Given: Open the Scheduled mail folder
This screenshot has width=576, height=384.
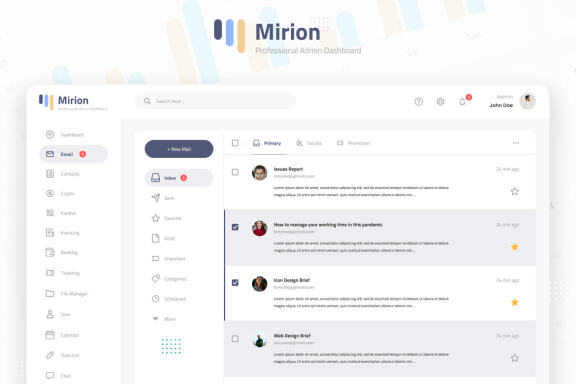Looking at the screenshot, I should [169, 299].
